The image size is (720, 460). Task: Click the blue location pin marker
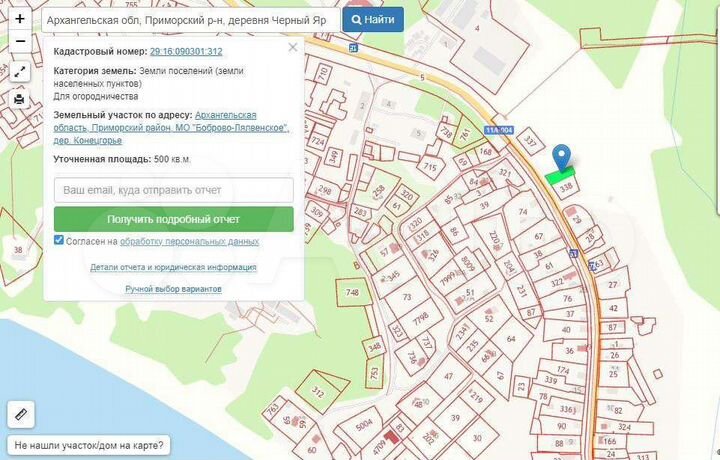(x=562, y=157)
